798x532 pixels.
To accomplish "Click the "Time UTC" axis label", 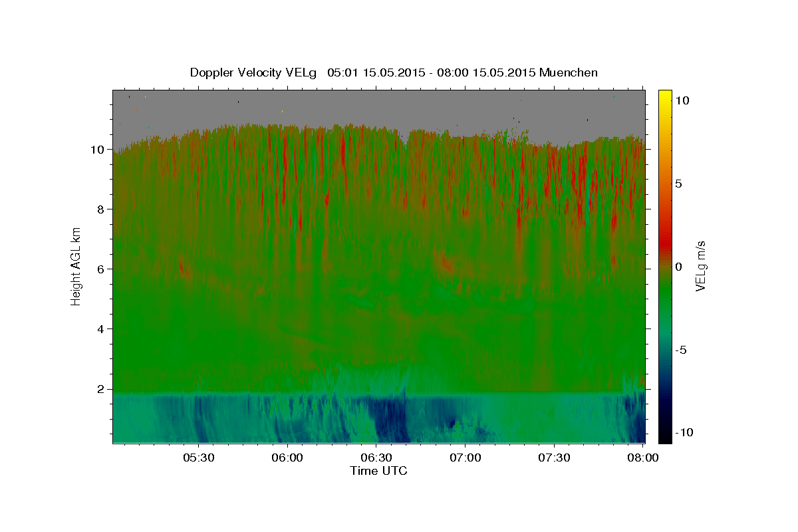I will click(378, 471).
